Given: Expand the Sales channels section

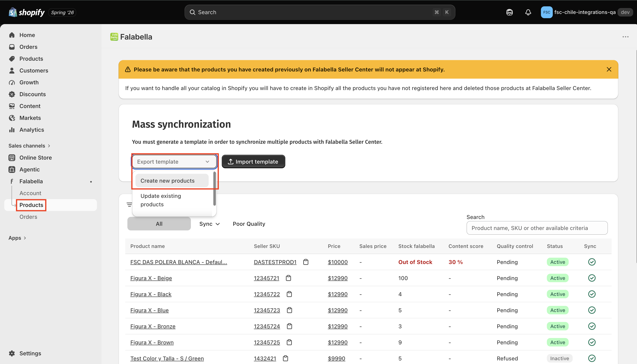Looking at the screenshot, I should (x=29, y=146).
